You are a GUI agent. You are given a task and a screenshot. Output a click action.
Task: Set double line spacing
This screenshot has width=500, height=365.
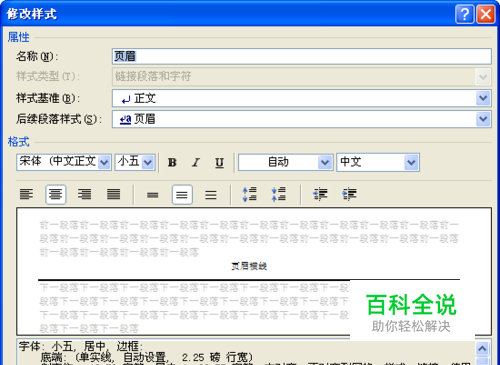(x=211, y=194)
